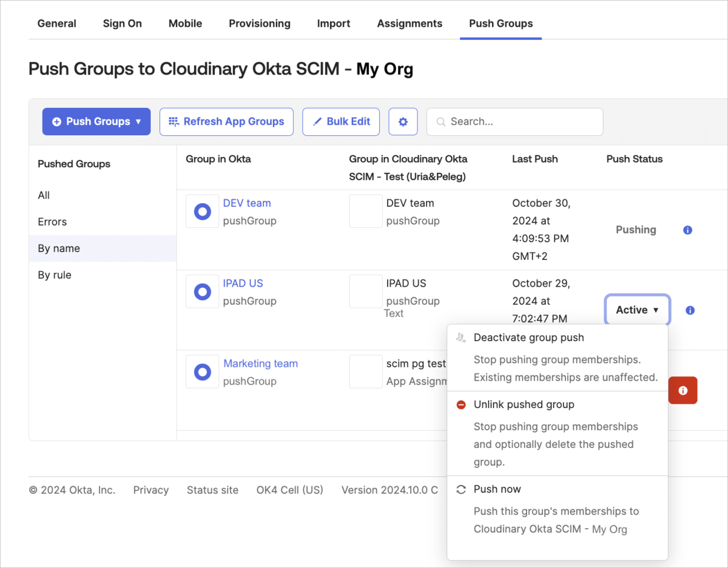Click the Deactivate group push icon
Viewport: 728px width, 568px height.
tap(461, 338)
